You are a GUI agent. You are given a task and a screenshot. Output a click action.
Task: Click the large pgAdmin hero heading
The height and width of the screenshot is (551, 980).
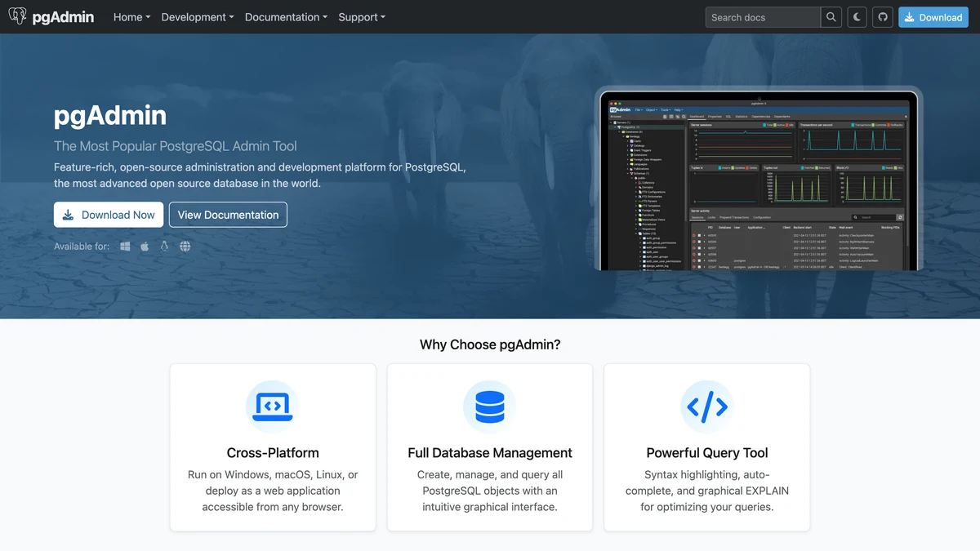[x=110, y=116]
